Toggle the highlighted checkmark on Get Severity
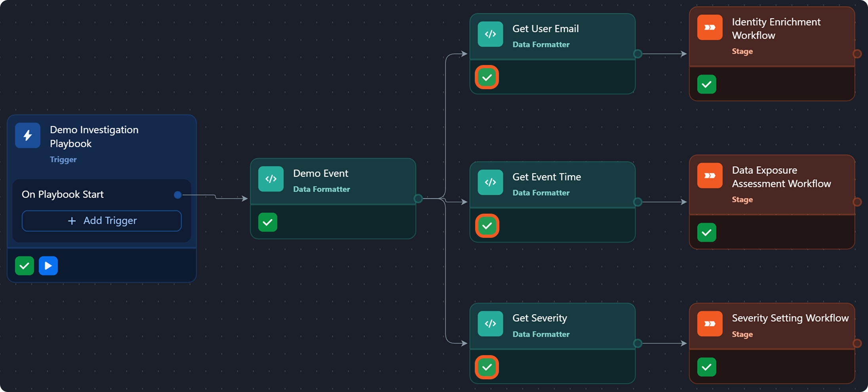Screen dimensions: 868x392 tap(487, 367)
